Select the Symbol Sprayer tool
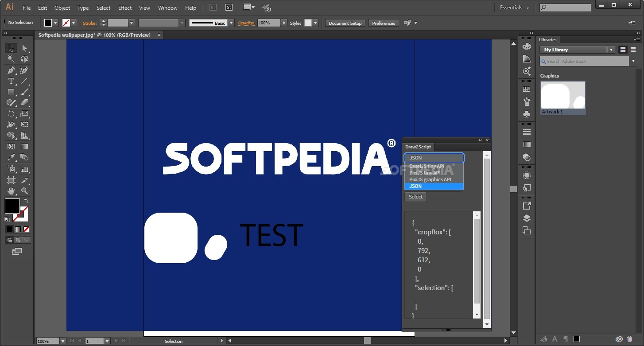The image size is (644, 346). [11, 169]
